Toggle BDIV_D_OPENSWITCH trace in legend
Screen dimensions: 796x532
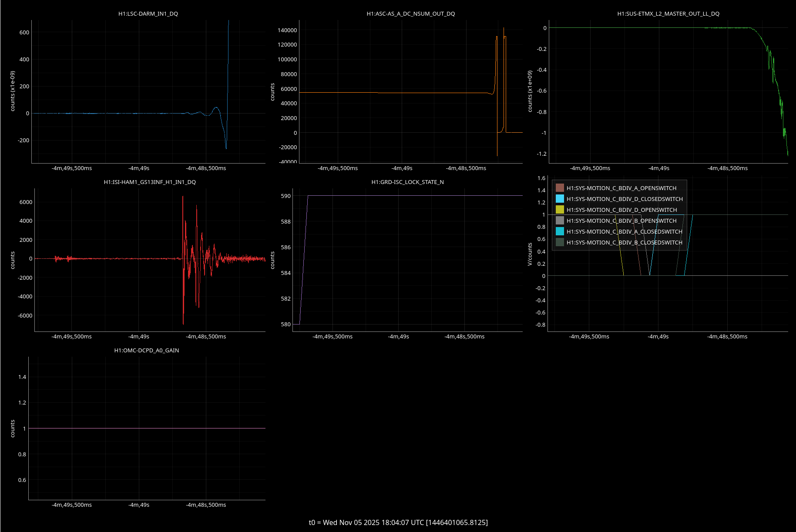621,210
